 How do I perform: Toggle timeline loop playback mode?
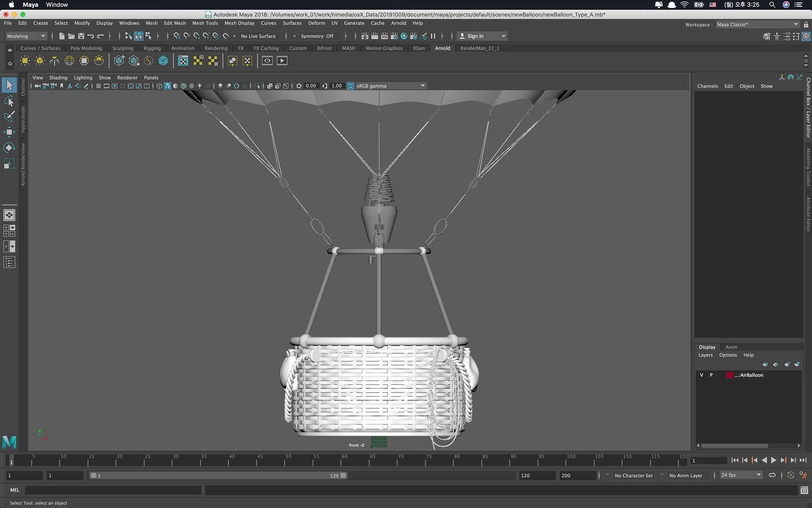772,475
